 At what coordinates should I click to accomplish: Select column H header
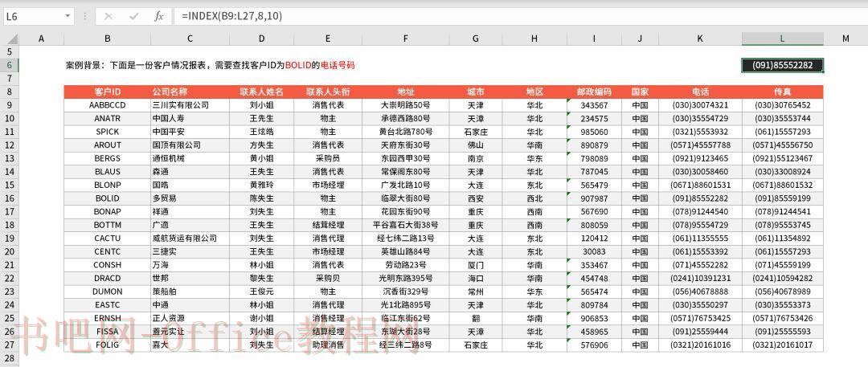534,39
